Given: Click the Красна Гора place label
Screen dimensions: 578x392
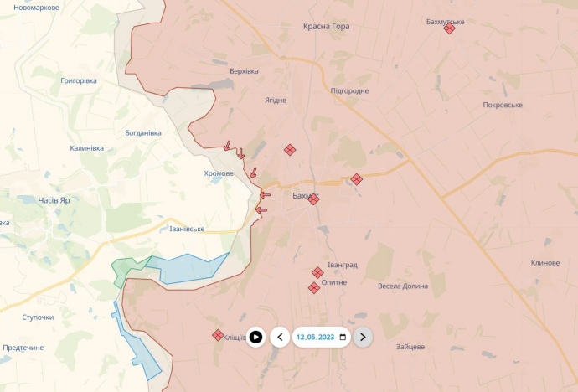Looking at the screenshot, I should tap(326, 26).
